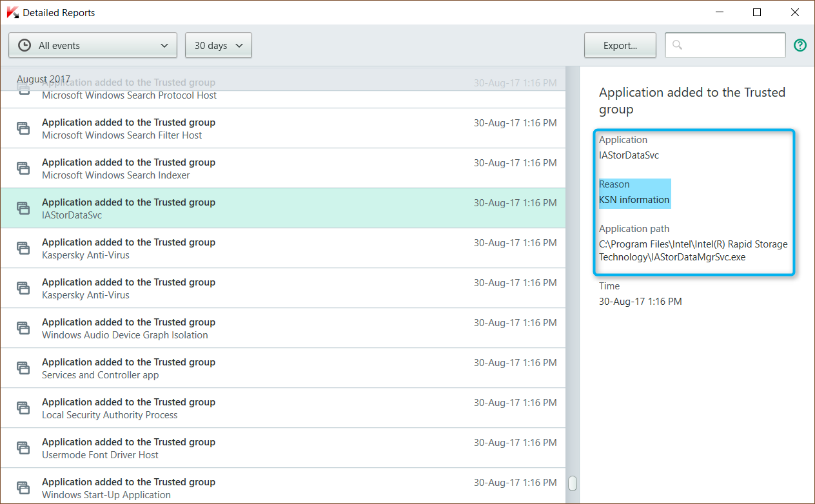Open the All events filter dropdown
The width and height of the screenshot is (815, 504).
[93, 45]
